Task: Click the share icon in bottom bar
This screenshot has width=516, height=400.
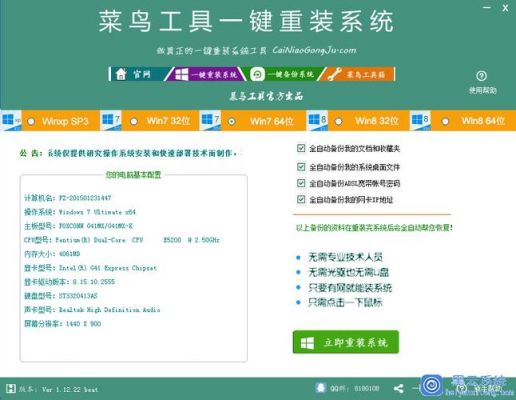Action: [x=398, y=388]
